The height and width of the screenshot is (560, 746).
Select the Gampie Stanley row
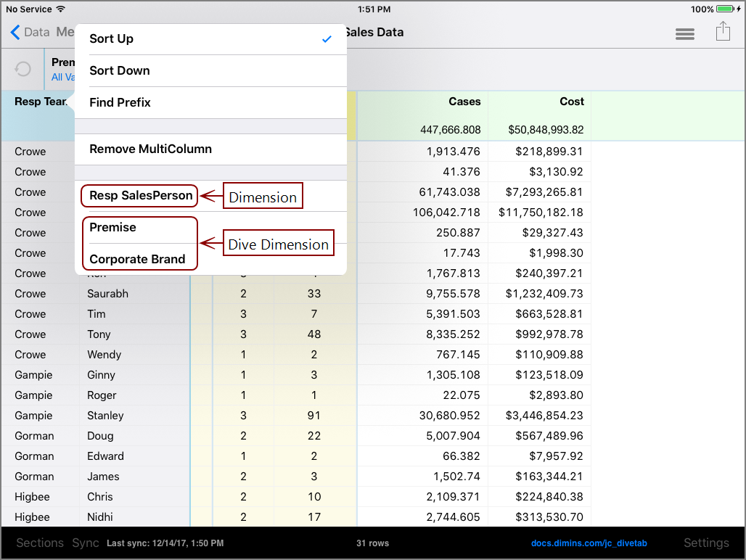[x=105, y=416]
